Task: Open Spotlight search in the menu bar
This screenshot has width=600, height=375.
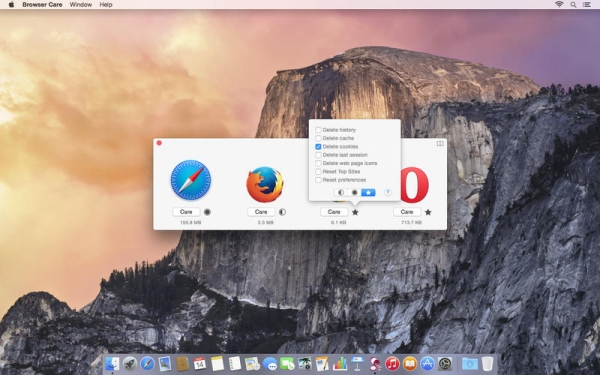Action: coord(573,5)
